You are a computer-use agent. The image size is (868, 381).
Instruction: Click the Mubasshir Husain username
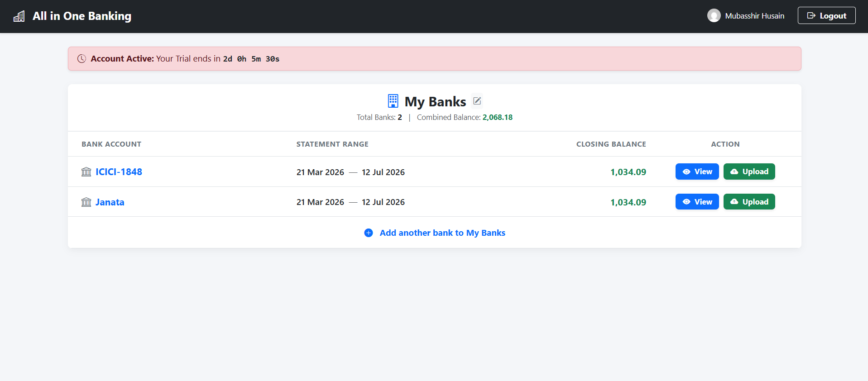[x=754, y=16]
